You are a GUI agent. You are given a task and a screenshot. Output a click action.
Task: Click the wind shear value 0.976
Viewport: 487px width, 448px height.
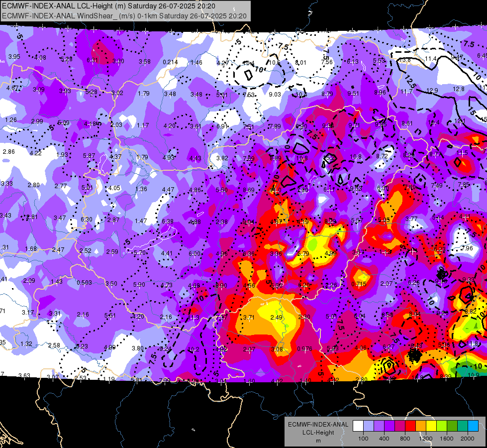[304, 349]
